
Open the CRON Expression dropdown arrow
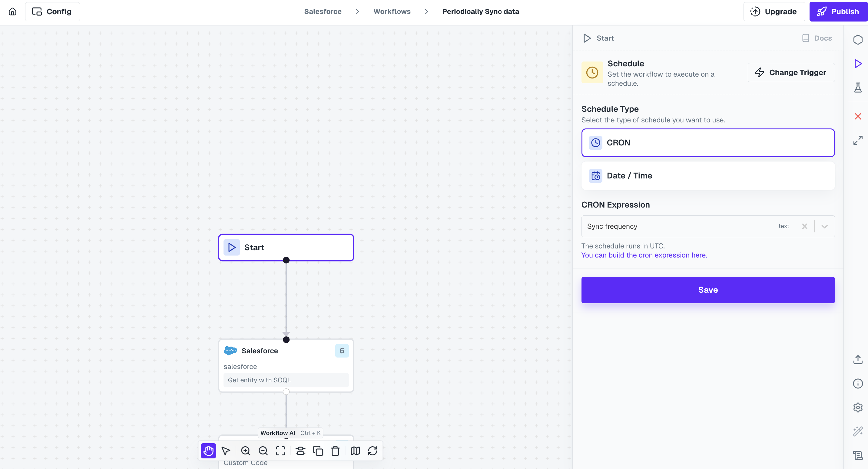coord(824,226)
